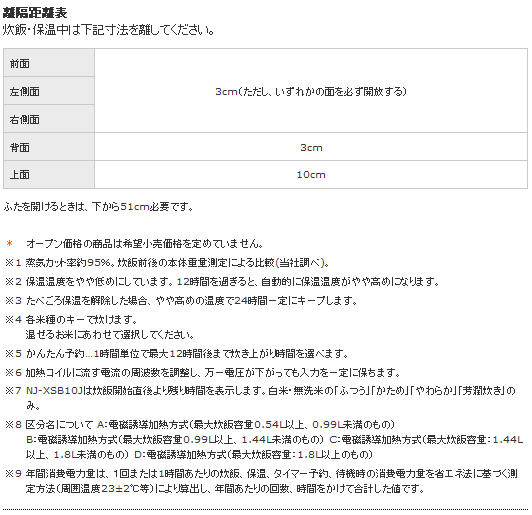This screenshot has width=532, height=515.
Task: Click the ※8 区分名について footnote
Action: pos(264,439)
